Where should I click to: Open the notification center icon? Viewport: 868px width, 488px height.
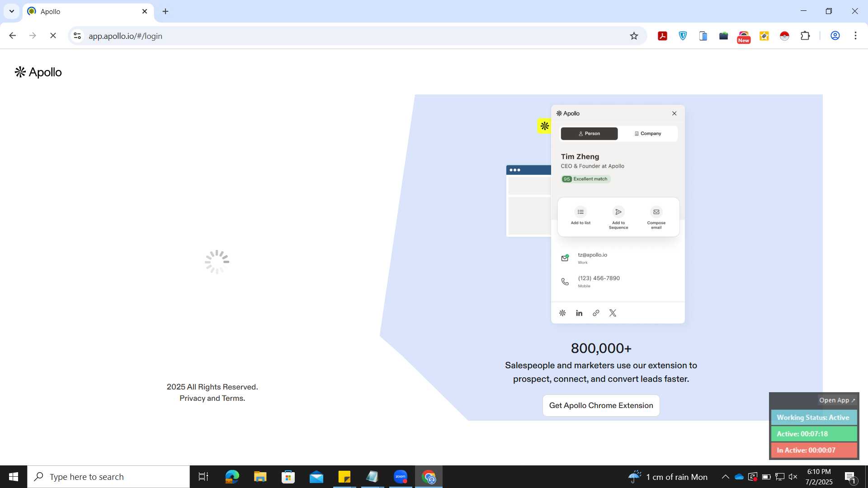[x=850, y=477]
